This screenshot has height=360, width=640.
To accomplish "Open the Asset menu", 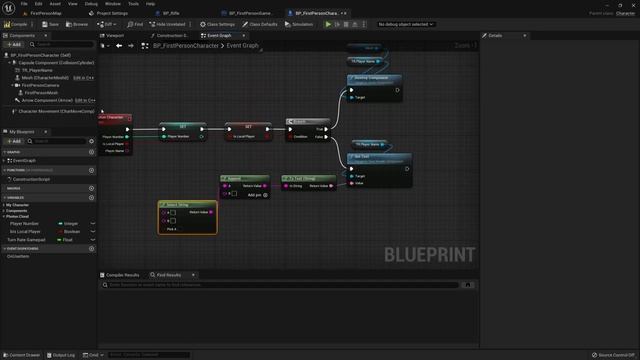I will point(55,4).
